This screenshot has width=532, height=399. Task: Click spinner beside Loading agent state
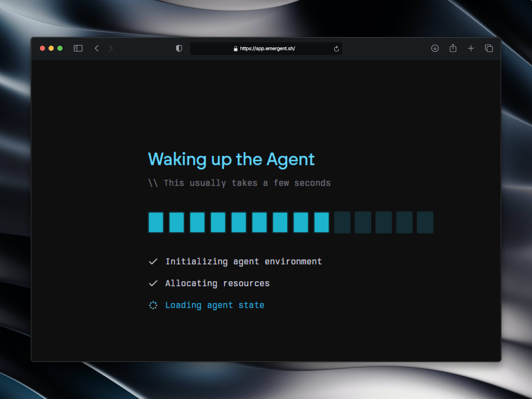point(153,305)
